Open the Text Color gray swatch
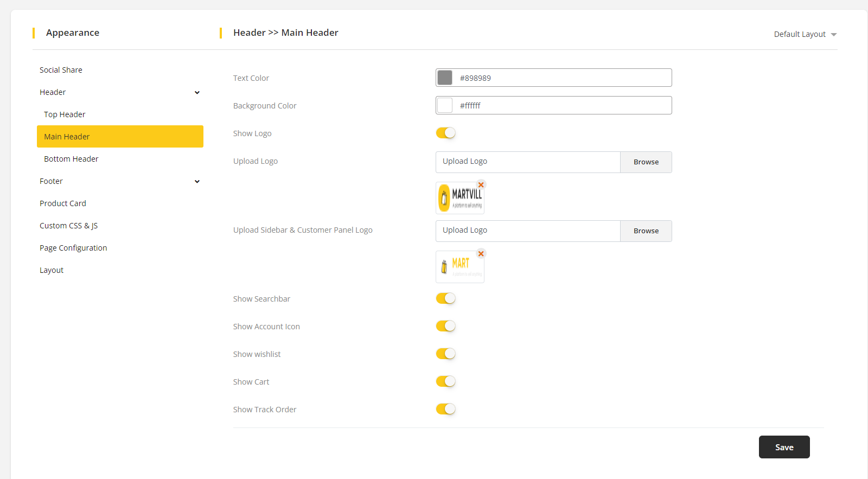868x479 pixels. 445,78
